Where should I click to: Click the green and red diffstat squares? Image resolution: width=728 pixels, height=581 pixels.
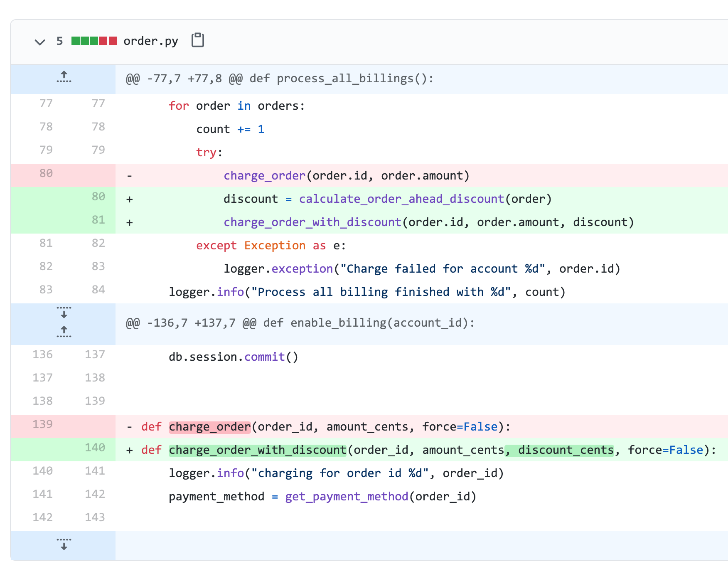94,41
